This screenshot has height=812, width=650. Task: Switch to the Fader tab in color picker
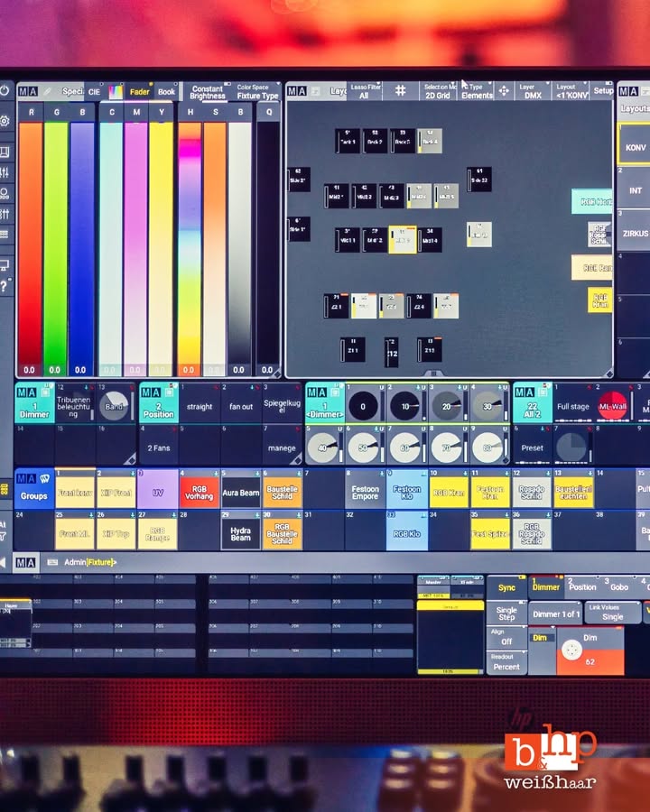[140, 91]
